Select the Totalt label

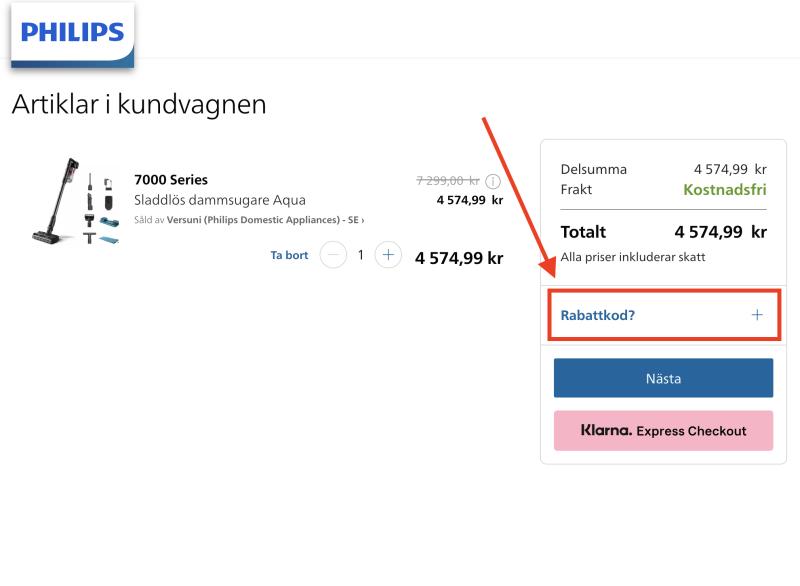coord(583,232)
